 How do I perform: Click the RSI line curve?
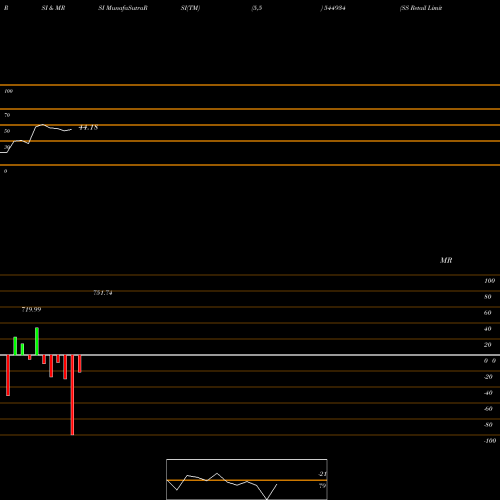[x=36, y=138]
